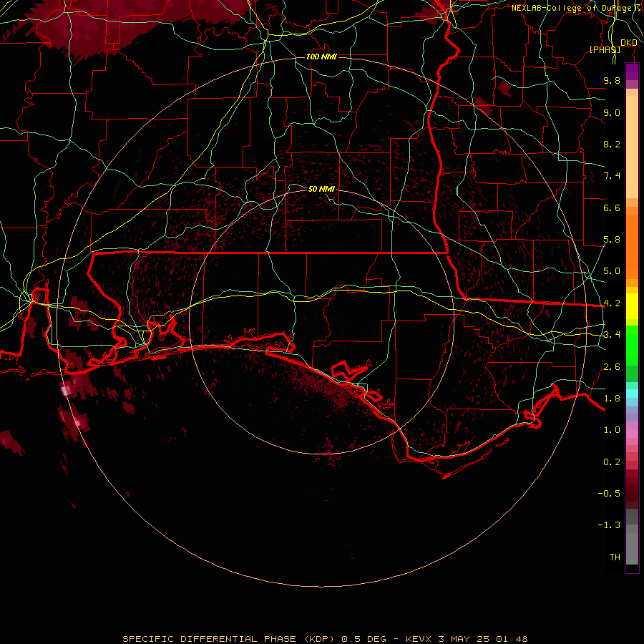Click the 1.0 value on the scale
Viewport: 644px width, 644px height.
(612, 430)
